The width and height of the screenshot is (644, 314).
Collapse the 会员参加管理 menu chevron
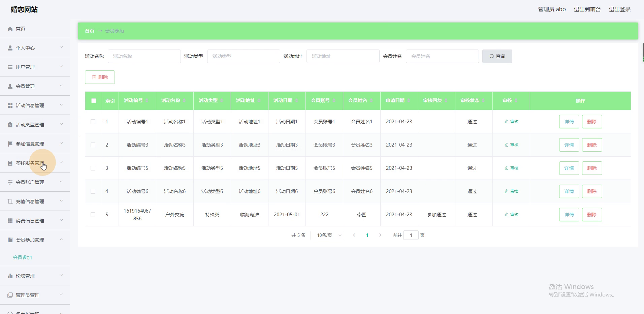[61, 240]
